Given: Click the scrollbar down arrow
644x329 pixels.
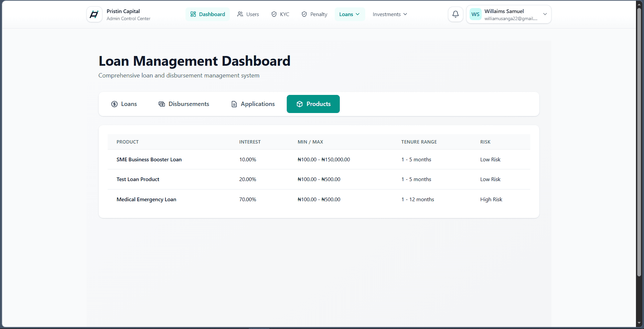Looking at the screenshot, I should [639, 323].
